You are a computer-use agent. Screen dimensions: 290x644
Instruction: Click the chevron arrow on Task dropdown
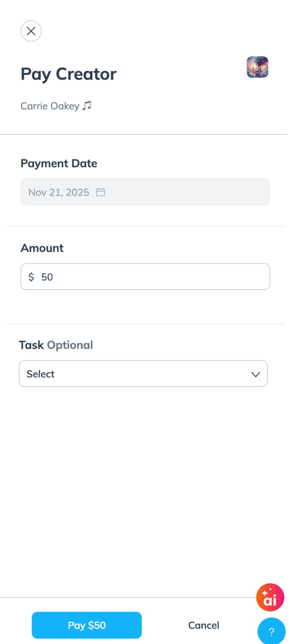coord(255,374)
